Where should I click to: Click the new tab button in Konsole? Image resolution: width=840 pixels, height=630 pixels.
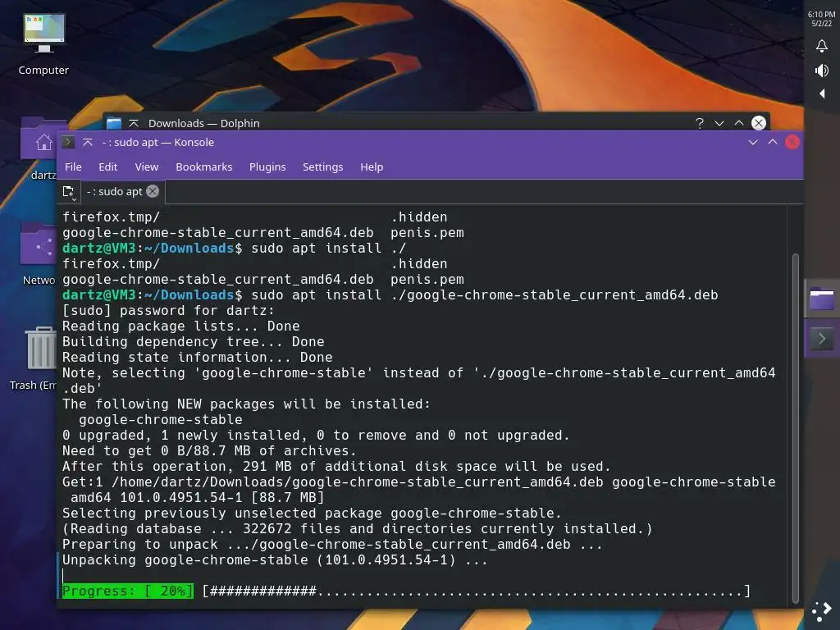[69, 192]
